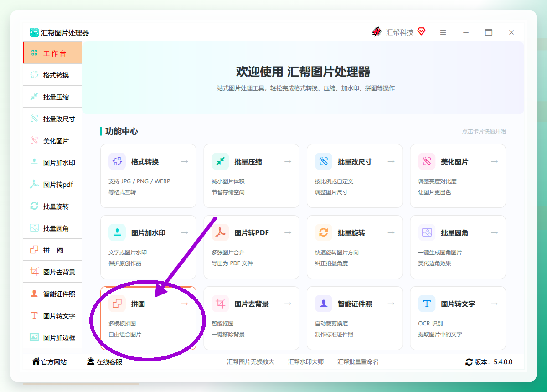This screenshot has width=547, height=392.
Task: Click the 拼图 card icon
Action: point(117,304)
